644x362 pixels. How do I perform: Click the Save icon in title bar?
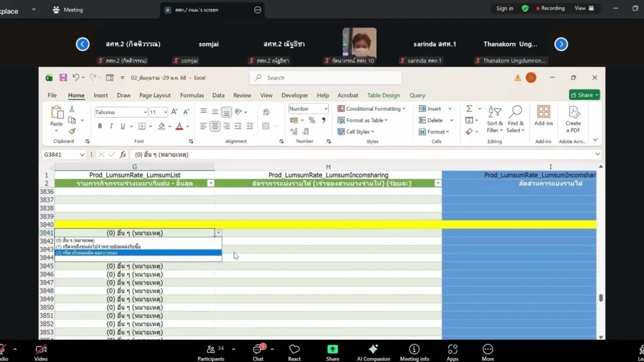[x=63, y=77]
